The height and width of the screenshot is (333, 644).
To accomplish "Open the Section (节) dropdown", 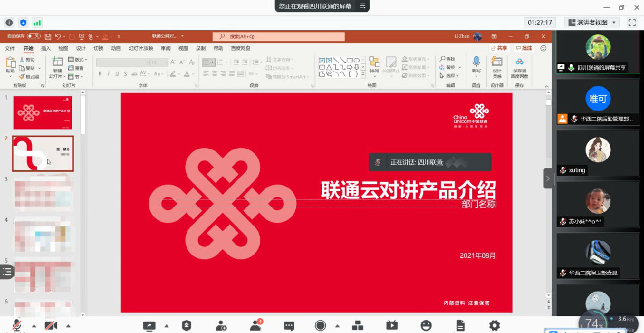I will [75, 77].
